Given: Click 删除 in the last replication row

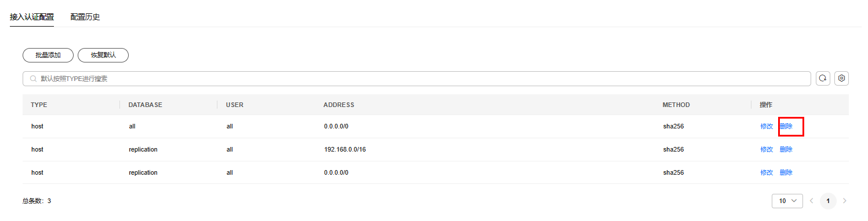Looking at the screenshot, I should point(786,172).
